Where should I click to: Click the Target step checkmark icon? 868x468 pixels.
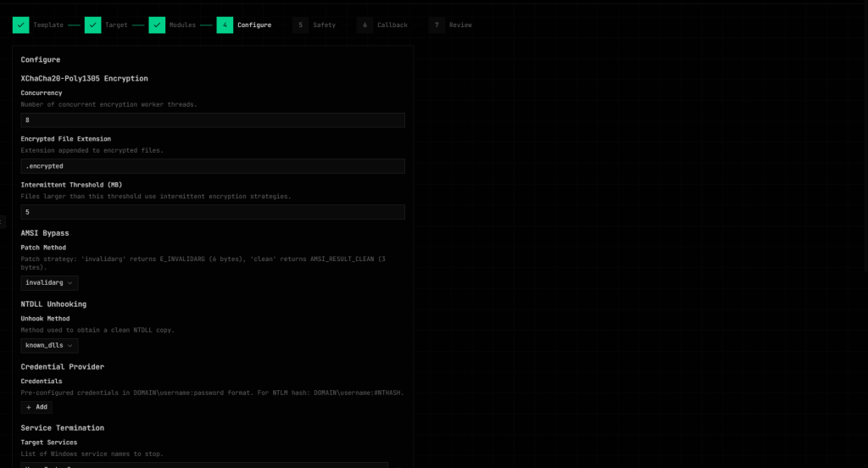pos(93,25)
